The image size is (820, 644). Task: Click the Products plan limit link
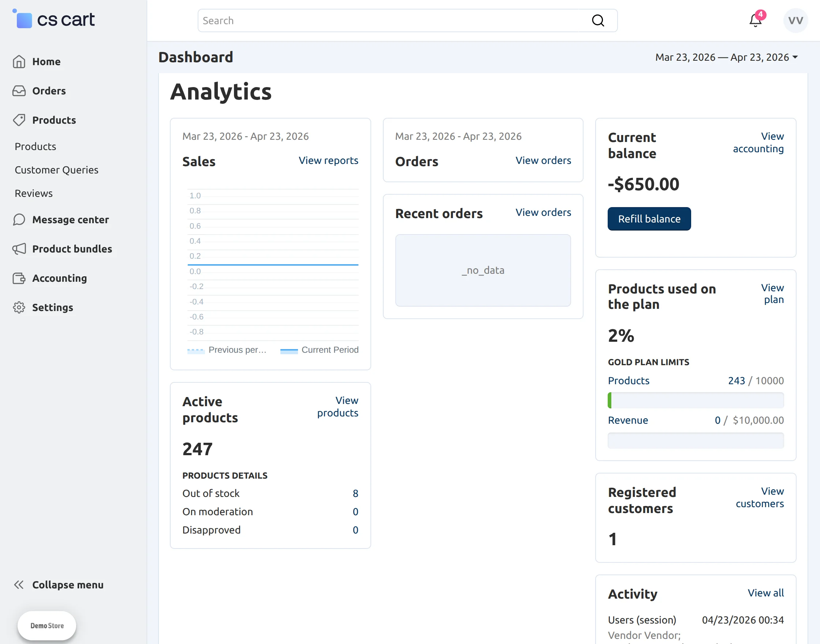(629, 381)
